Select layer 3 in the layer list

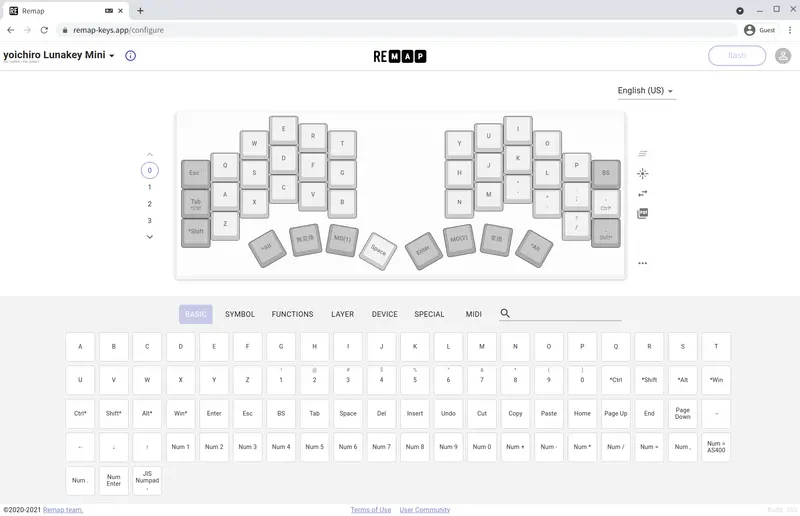pos(149,221)
